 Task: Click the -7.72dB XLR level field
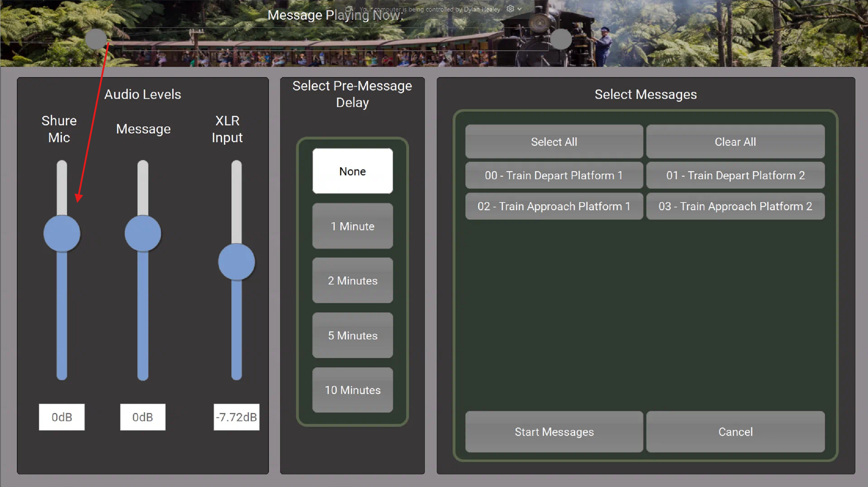(x=237, y=417)
